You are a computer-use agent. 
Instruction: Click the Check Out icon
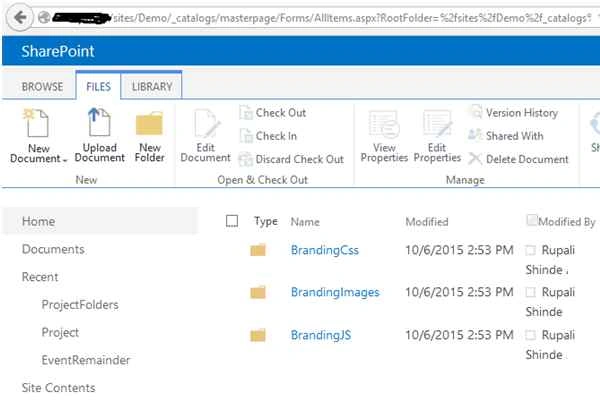[246, 113]
